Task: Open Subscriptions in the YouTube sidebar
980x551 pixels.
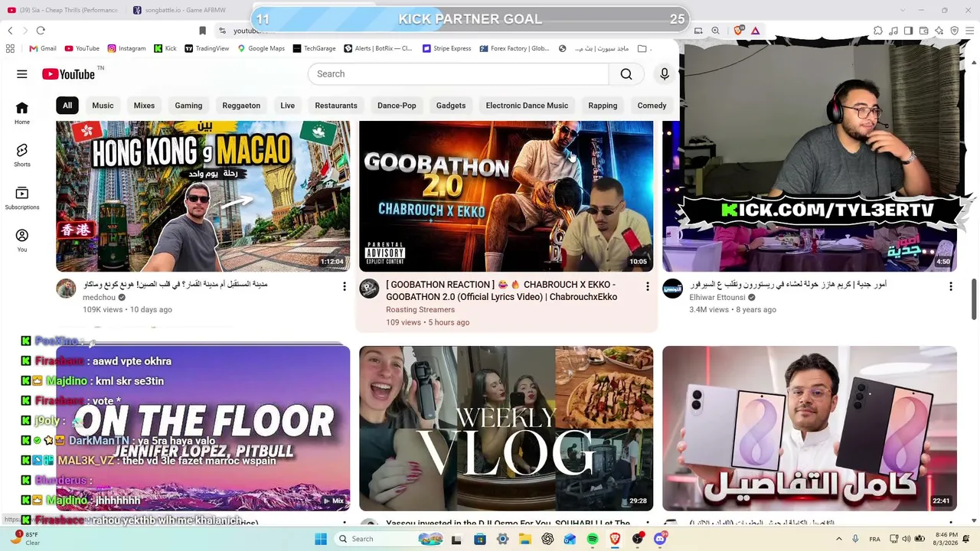Action: click(x=22, y=198)
